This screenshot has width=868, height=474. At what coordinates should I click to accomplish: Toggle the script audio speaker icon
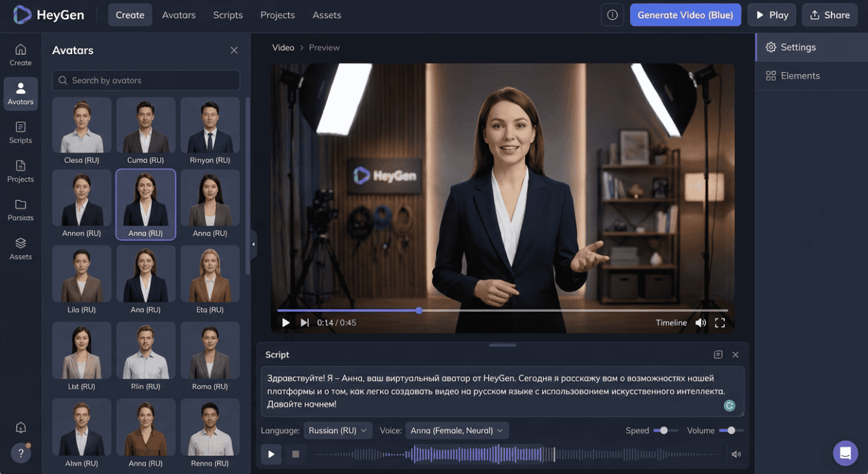pyautogui.click(x=736, y=454)
